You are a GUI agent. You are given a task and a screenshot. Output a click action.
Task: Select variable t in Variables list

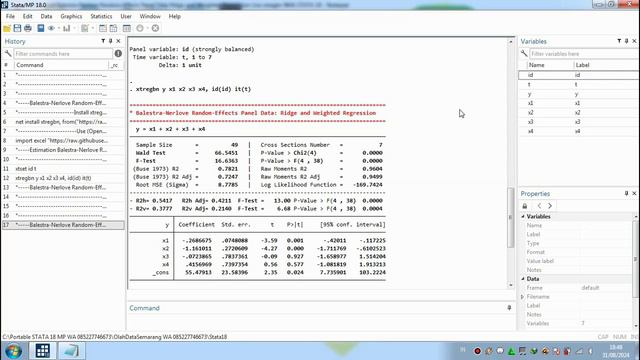(x=578, y=84)
